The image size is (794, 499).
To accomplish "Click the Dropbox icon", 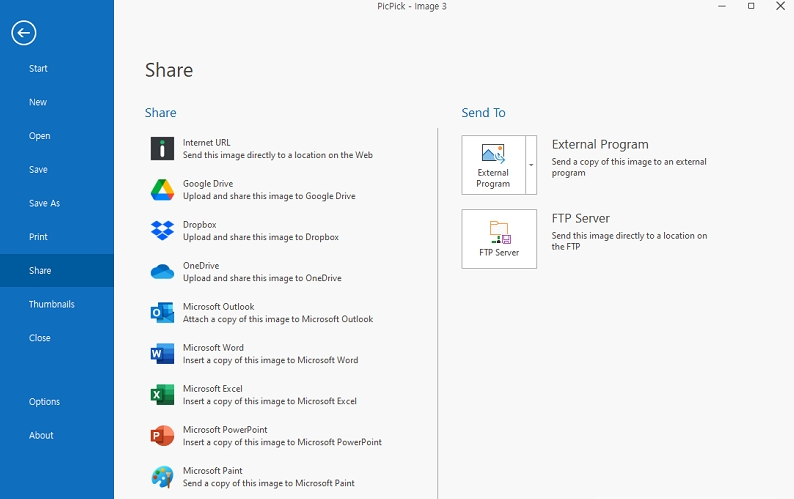I will (162, 231).
